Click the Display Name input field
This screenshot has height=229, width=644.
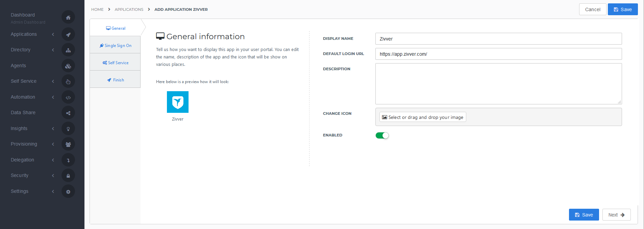pyautogui.click(x=498, y=39)
